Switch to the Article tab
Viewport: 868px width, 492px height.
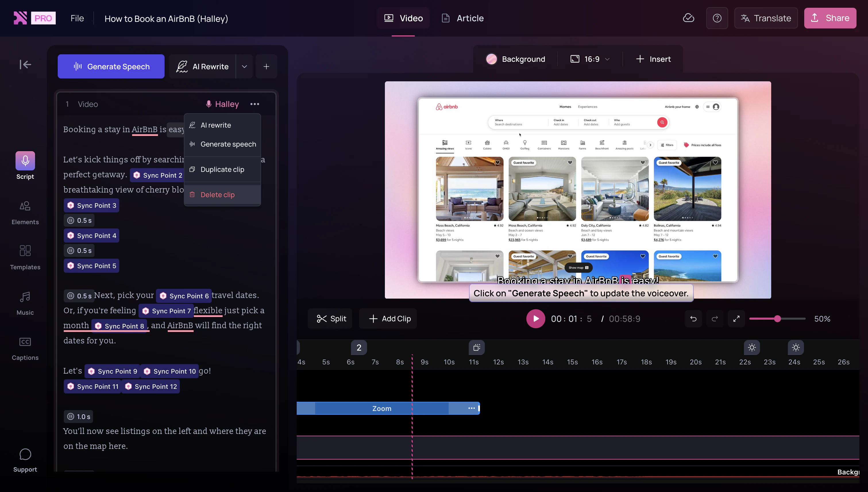pos(463,18)
